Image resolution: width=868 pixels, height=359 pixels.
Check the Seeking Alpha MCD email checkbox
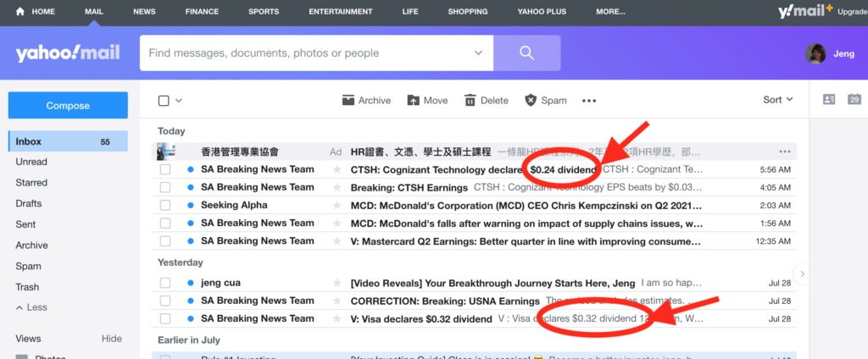[165, 205]
